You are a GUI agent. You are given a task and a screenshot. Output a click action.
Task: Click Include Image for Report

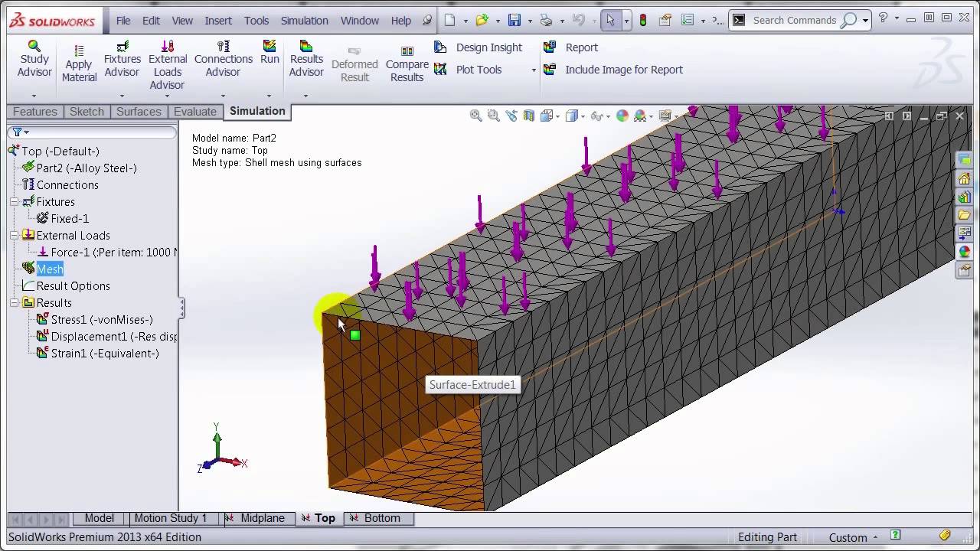coord(613,70)
